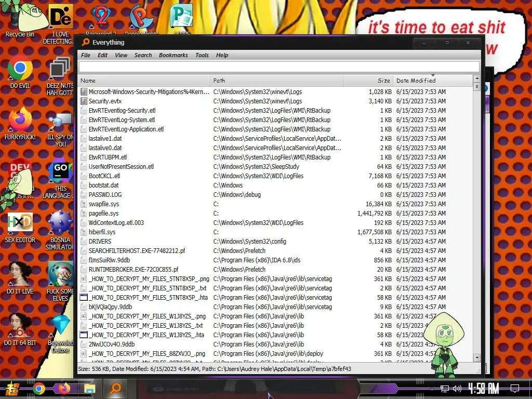The image size is (532, 399).
Task: Select the pagefile.sys row
Action: (275, 214)
